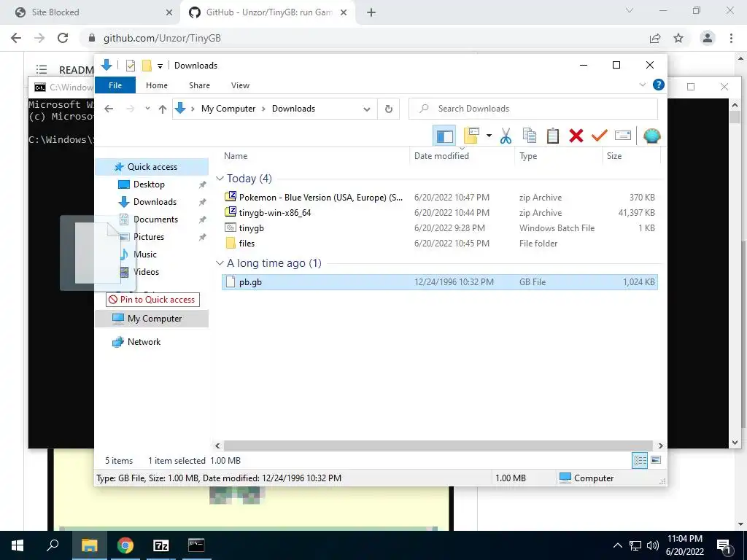Click My Computer in address breadcrumb
This screenshot has width=747, height=560.
pyautogui.click(x=228, y=109)
